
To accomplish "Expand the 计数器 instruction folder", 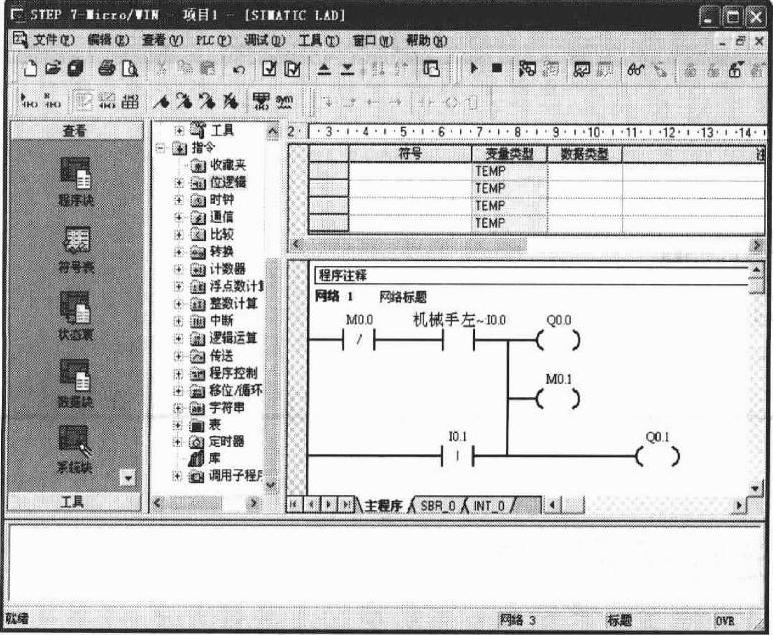I will click(179, 269).
